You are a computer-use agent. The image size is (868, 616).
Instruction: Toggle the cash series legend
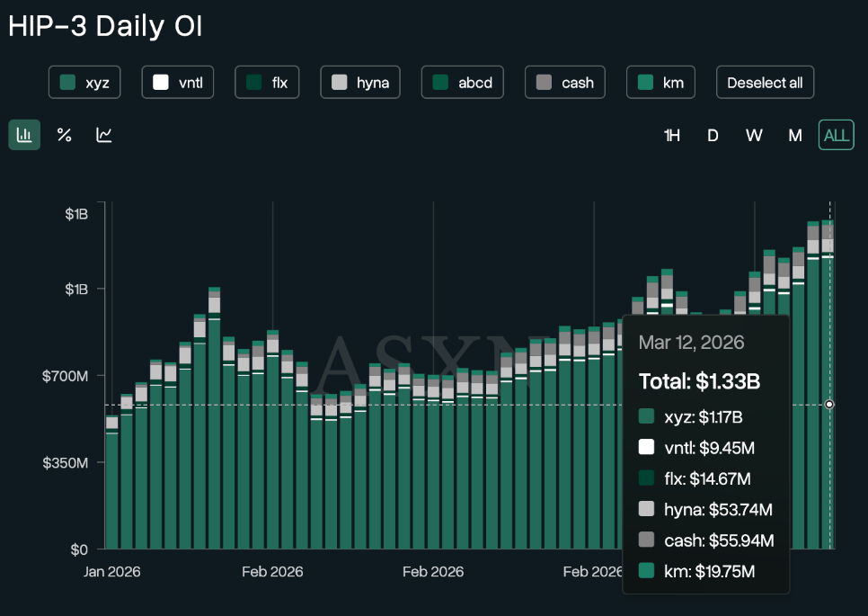point(564,83)
